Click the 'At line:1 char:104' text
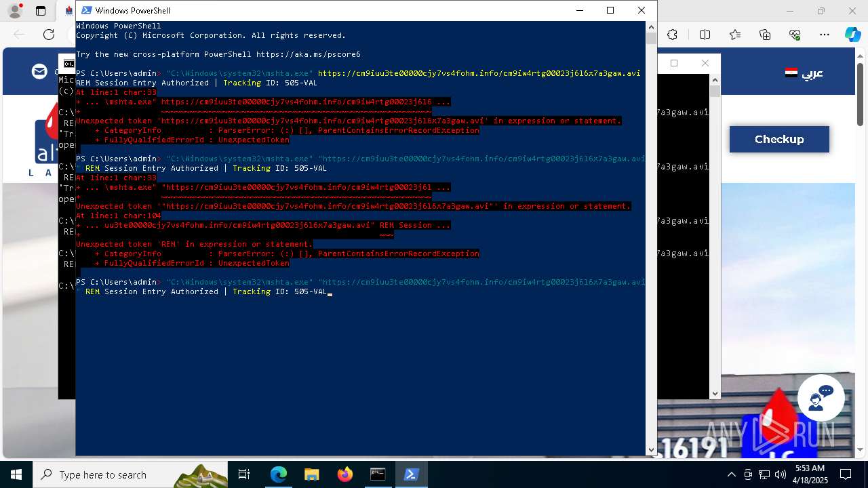Image resolution: width=868 pixels, height=488 pixels. point(118,216)
